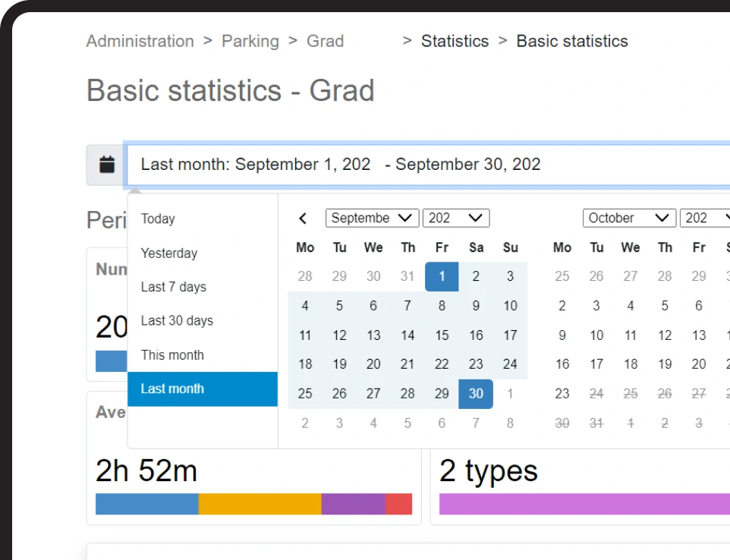Viewport: 730px width, 560px height.
Task: Click the pink bar under 2 types
Action: (x=585, y=504)
